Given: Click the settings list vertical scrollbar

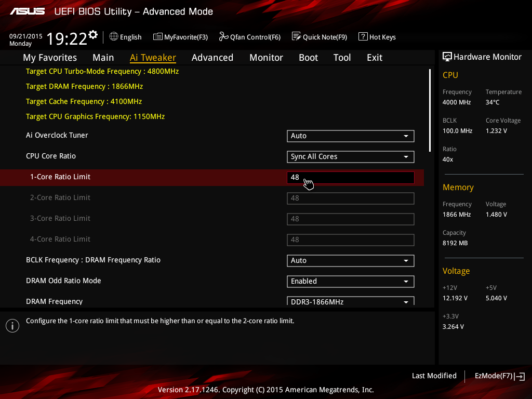Looking at the screenshot, I should click(x=430, y=111).
